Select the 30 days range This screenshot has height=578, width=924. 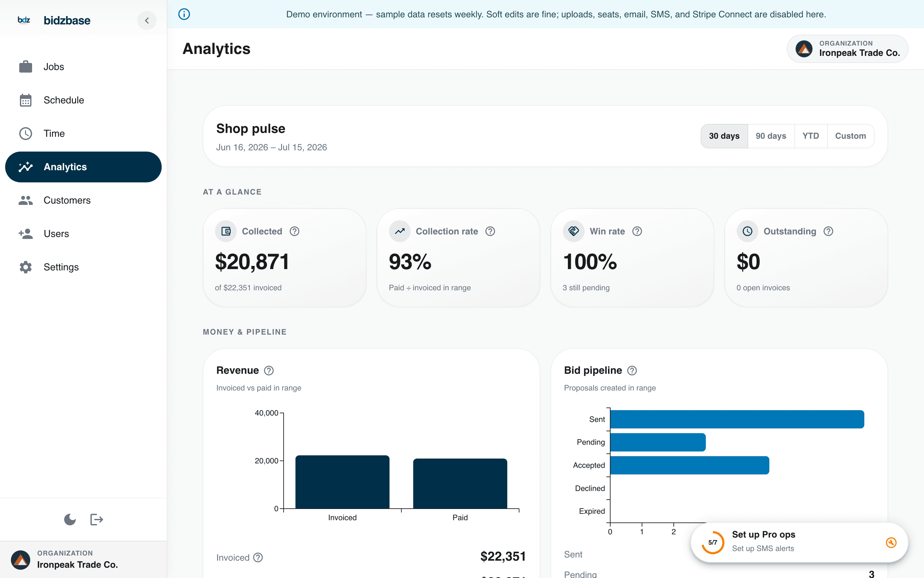724,136
